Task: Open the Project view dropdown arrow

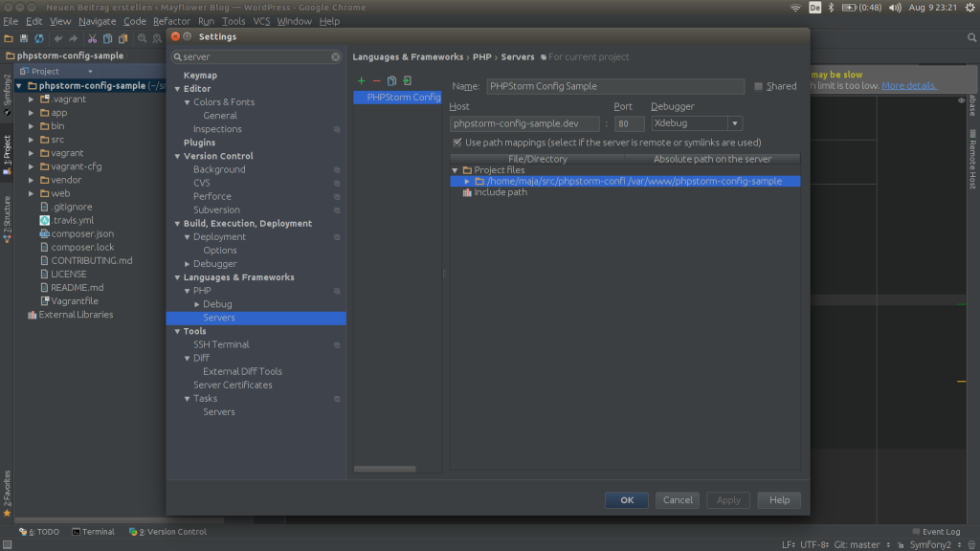Action: tap(90, 72)
